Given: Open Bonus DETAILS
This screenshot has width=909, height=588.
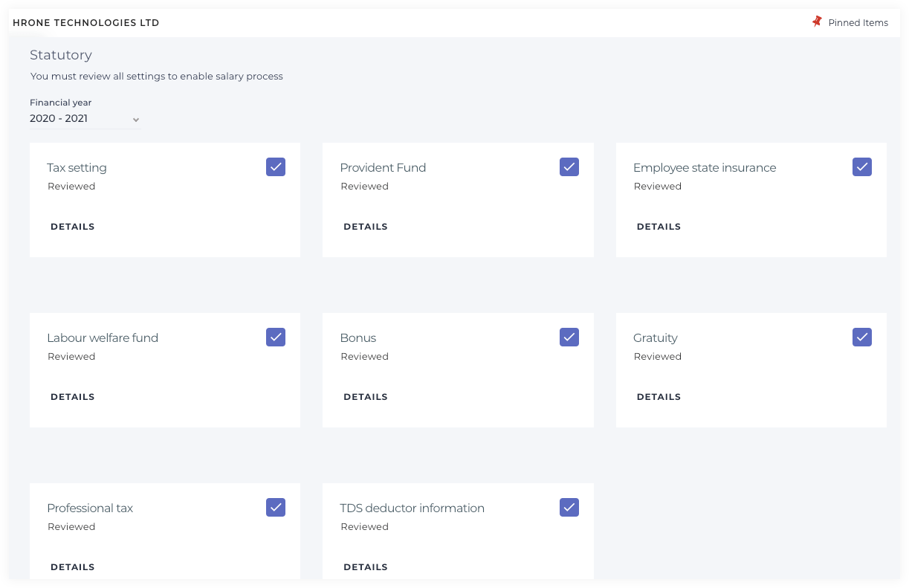Looking at the screenshot, I should tap(366, 397).
